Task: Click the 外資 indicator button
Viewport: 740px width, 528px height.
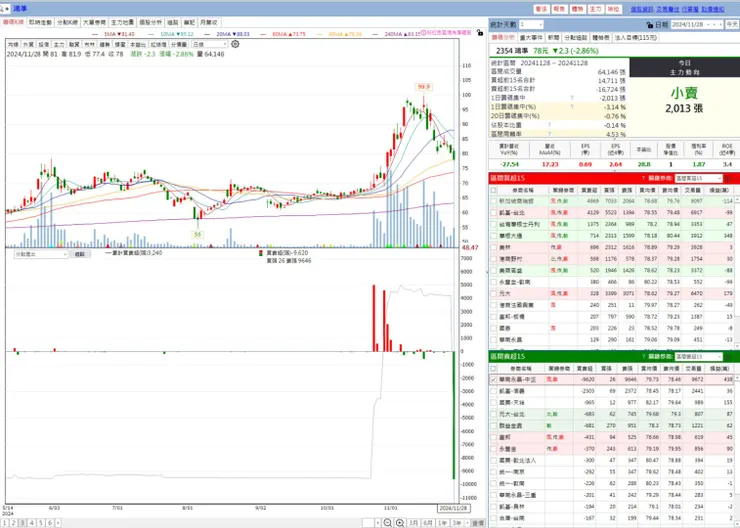Action: pyautogui.click(x=28, y=44)
